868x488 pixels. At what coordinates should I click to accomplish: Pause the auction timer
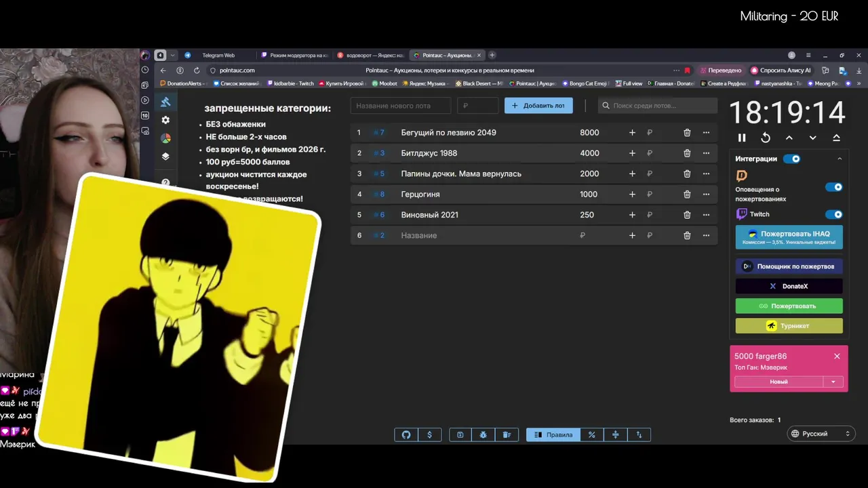tap(742, 138)
